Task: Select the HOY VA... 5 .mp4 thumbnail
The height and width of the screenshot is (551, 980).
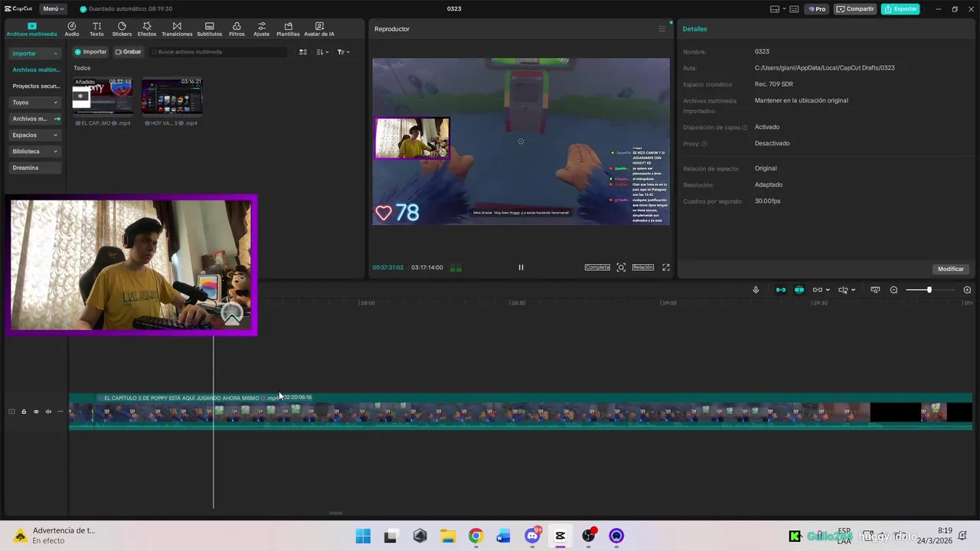Action: point(171,96)
